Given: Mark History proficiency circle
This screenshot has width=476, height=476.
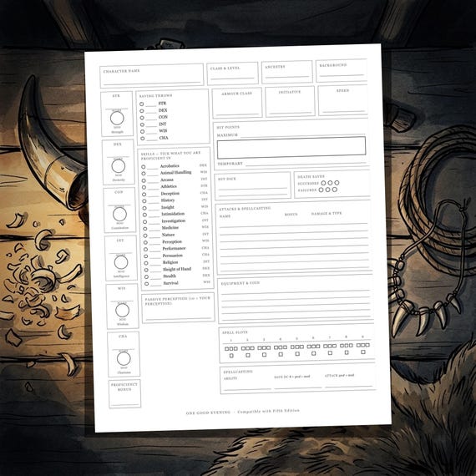Looking at the screenshot, I should click(144, 201).
